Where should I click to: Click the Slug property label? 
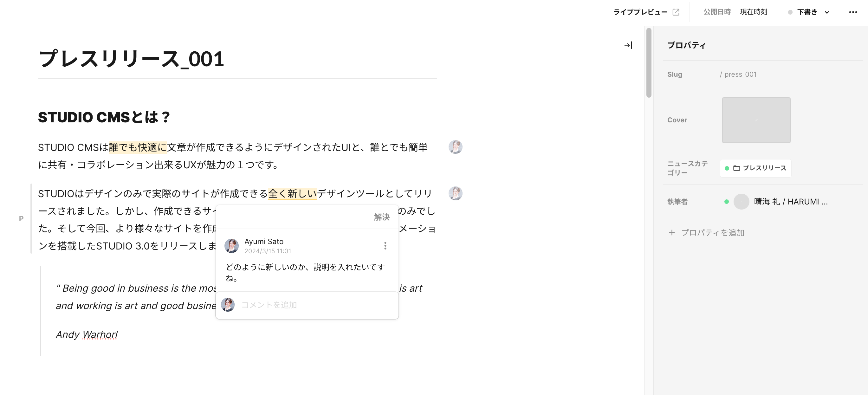point(675,74)
